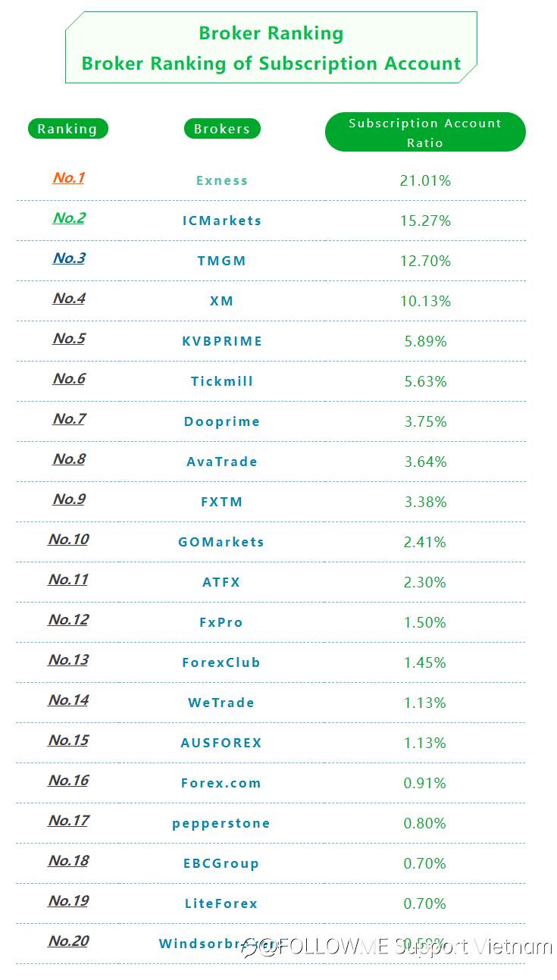The height and width of the screenshot is (980, 557).
Task: Open the No.10 ranking link
Action: tap(68, 540)
